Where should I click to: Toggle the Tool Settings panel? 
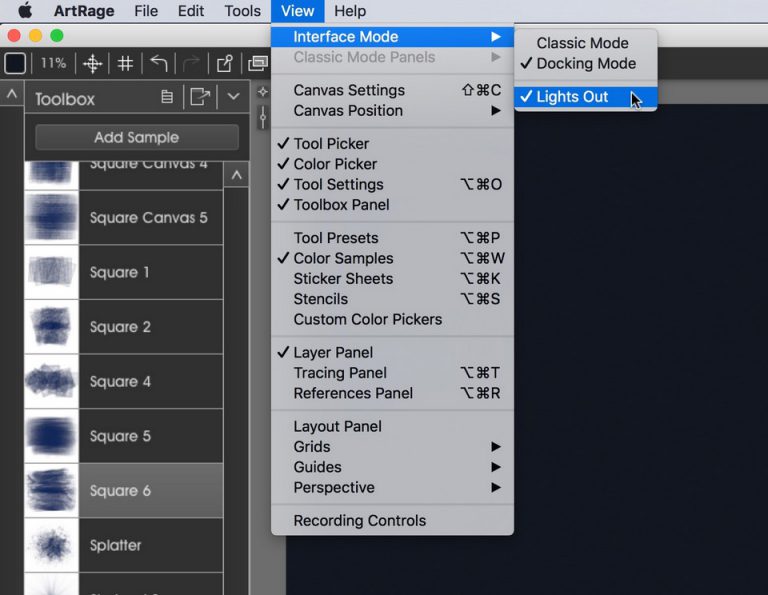click(392, 184)
